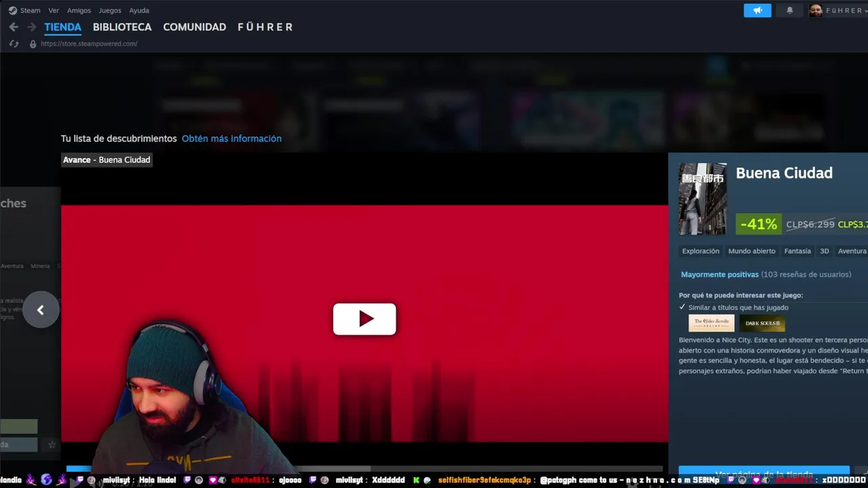The width and height of the screenshot is (868, 488).
Task: Go forward with the right arrow
Action: [31, 27]
